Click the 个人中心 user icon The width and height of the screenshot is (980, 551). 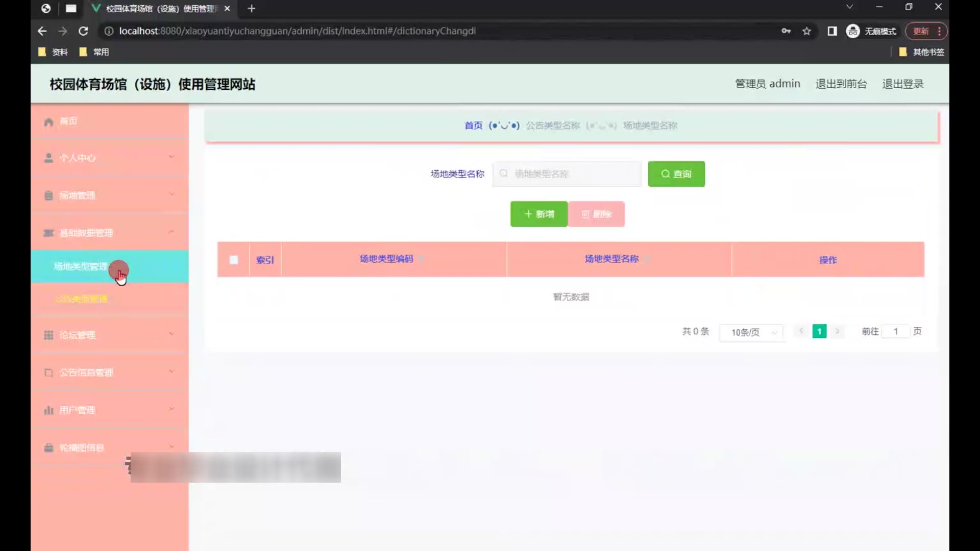tap(48, 158)
